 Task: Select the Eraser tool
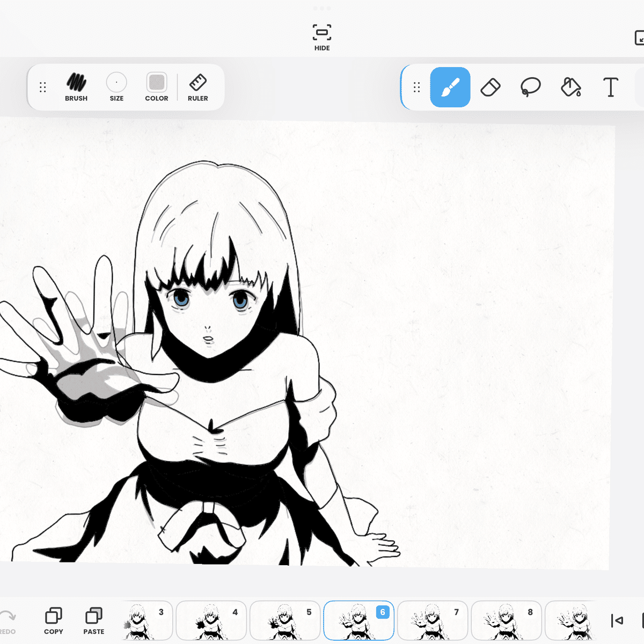491,87
